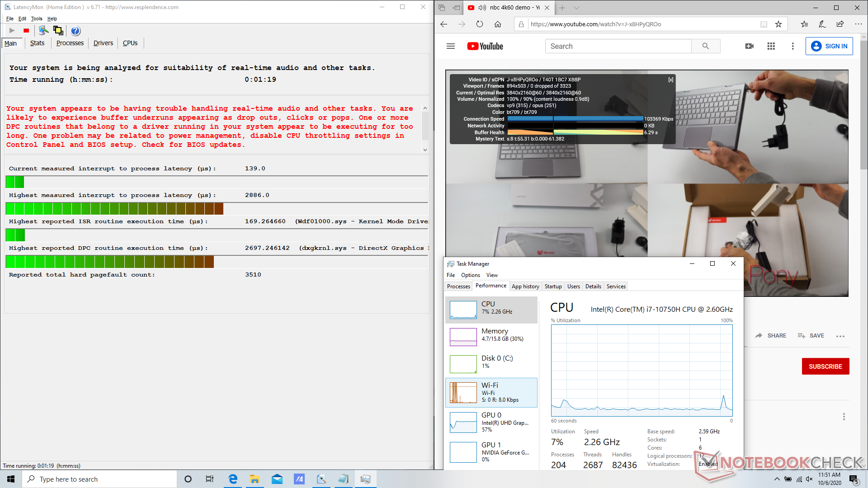This screenshot has width=868, height=488.
Task: Click the red SUBSCRIBE button
Action: 825,366
